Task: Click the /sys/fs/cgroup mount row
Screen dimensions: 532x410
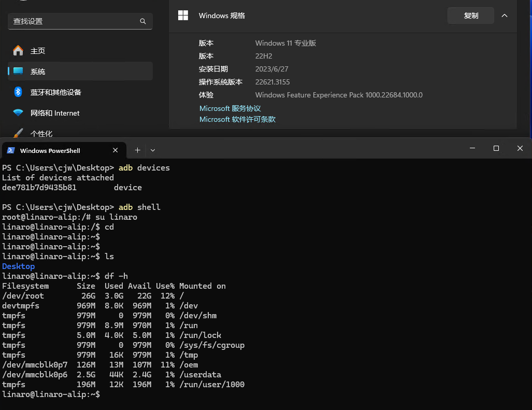Action: 123,345
